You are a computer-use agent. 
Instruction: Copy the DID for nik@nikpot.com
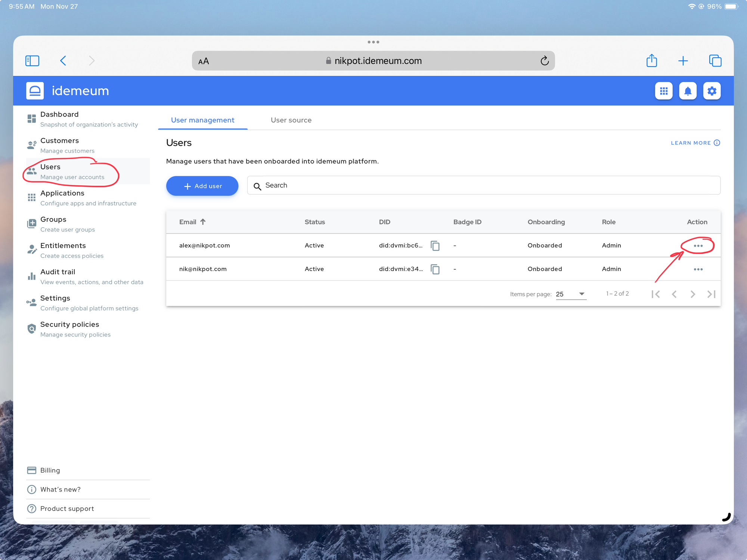[x=435, y=269]
